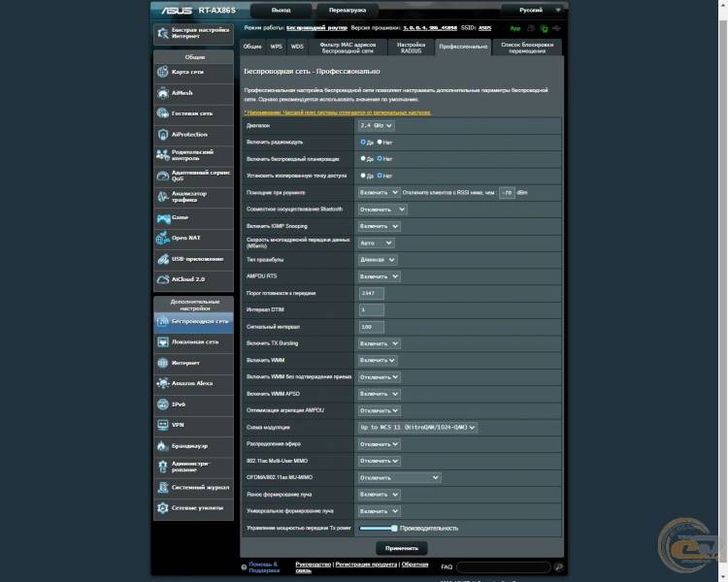The image size is (728, 582).
Task: Open the LAN sidebar icon
Action: click(x=162, y=342)
